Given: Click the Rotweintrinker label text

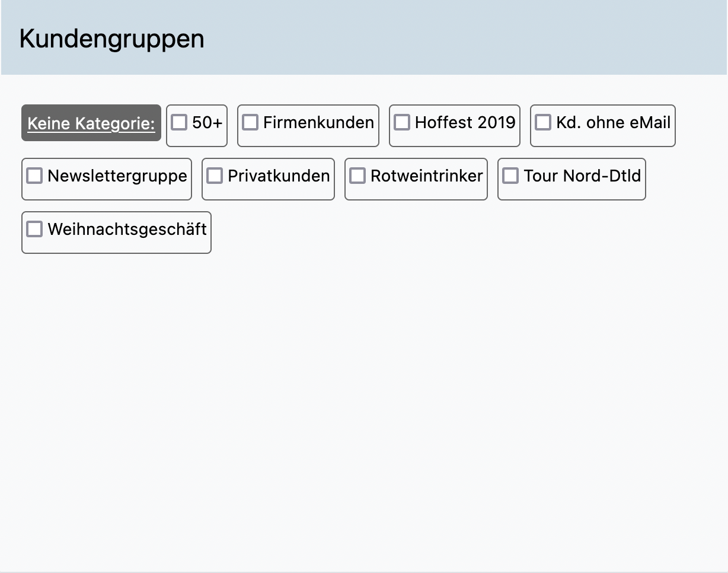Looking at the screenshot, I should pyautogui.click(x=426, y=176).
